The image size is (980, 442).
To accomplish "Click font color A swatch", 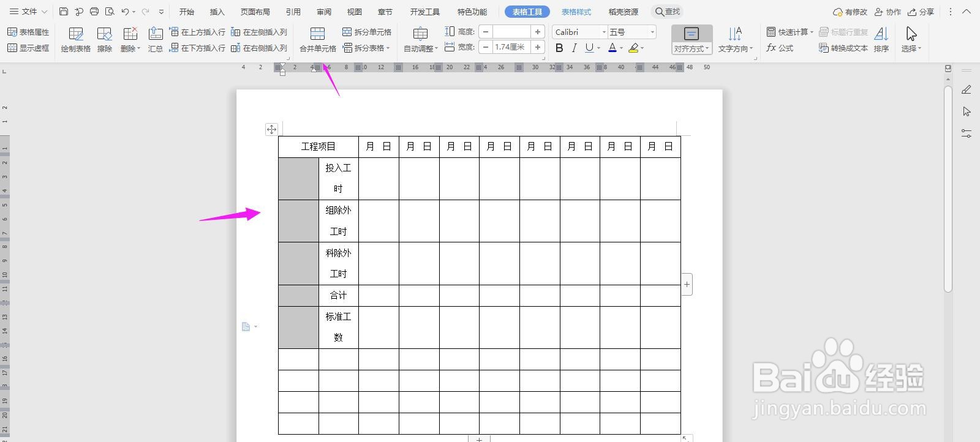I will tap(612, 48).
